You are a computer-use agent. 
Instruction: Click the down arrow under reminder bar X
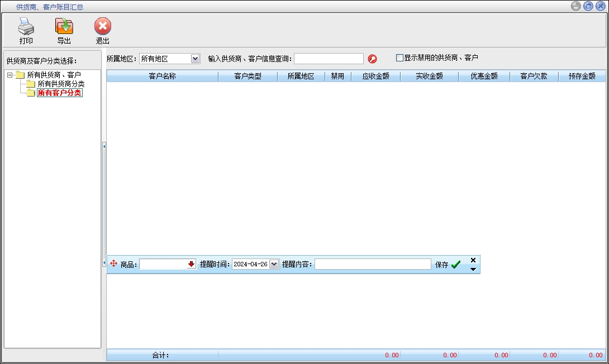[473, 269]
